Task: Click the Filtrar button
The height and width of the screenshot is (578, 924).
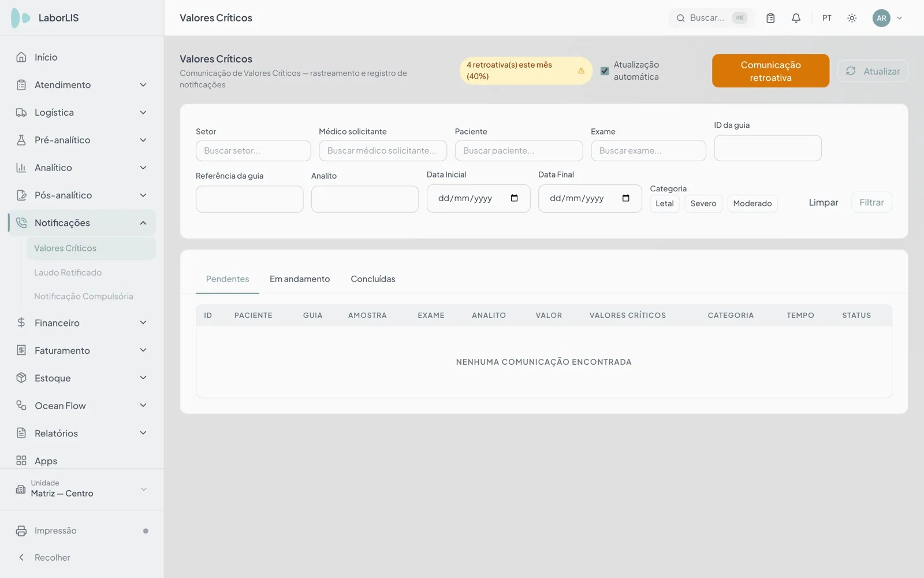Action: (871, 202)
